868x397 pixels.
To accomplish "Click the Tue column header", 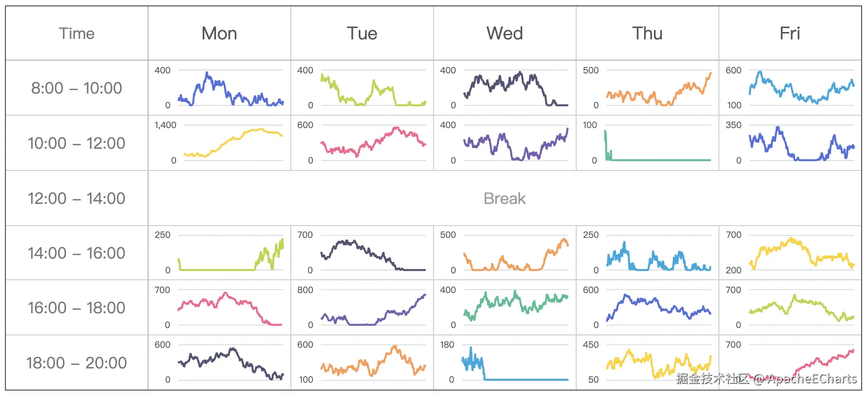I will click(x=362, y=33).
